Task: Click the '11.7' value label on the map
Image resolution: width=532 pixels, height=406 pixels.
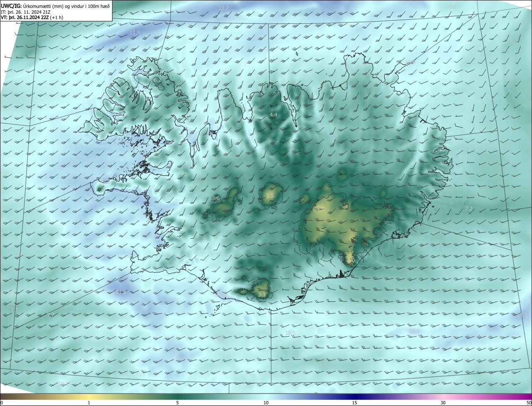Action: tap(224, 8)
